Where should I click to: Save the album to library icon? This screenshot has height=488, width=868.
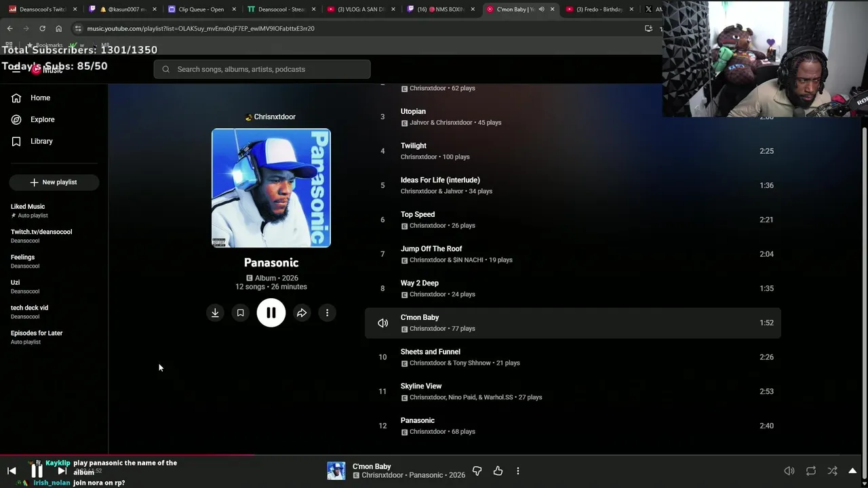[x=240, y=312]
